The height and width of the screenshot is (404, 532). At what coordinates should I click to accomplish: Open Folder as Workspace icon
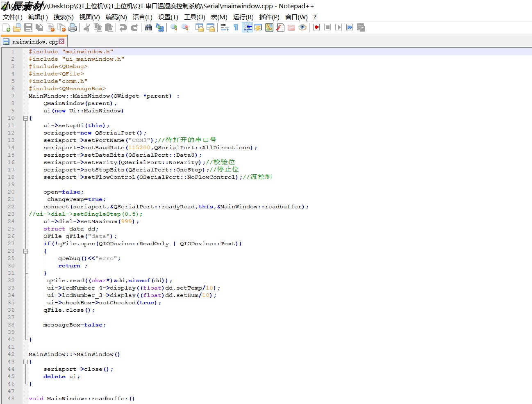[x=291, y=27]
